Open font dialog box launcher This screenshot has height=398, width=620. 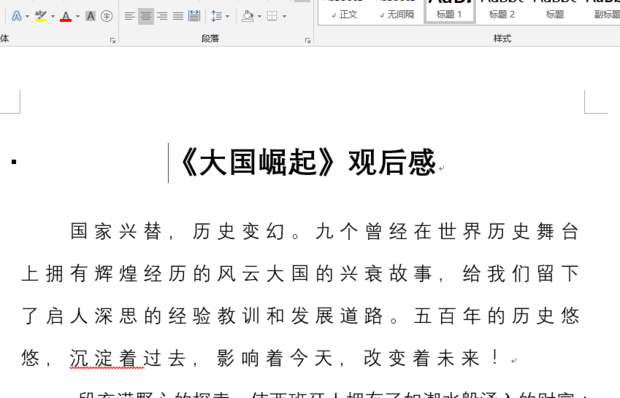coord(113,40)
